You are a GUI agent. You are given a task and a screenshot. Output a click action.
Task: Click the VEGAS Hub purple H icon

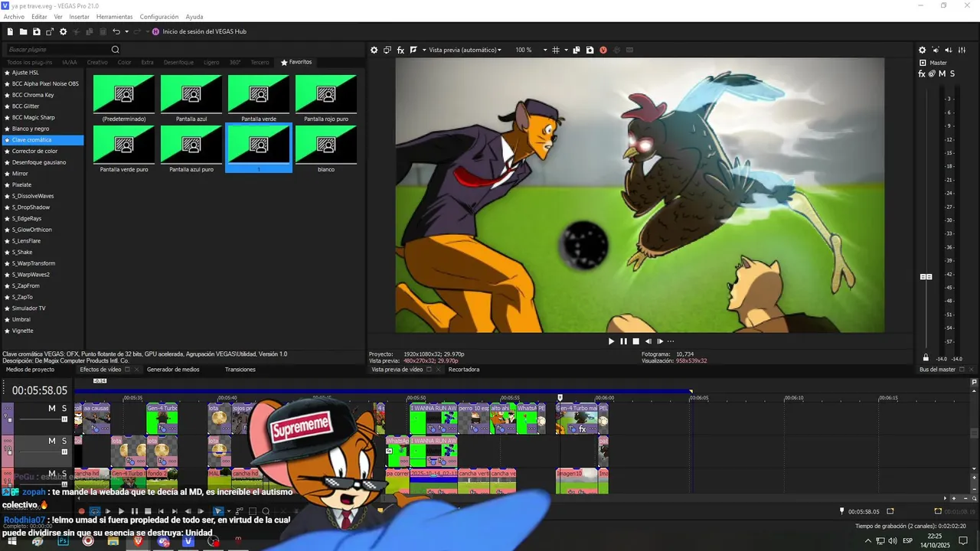click(x=155, y=31)
